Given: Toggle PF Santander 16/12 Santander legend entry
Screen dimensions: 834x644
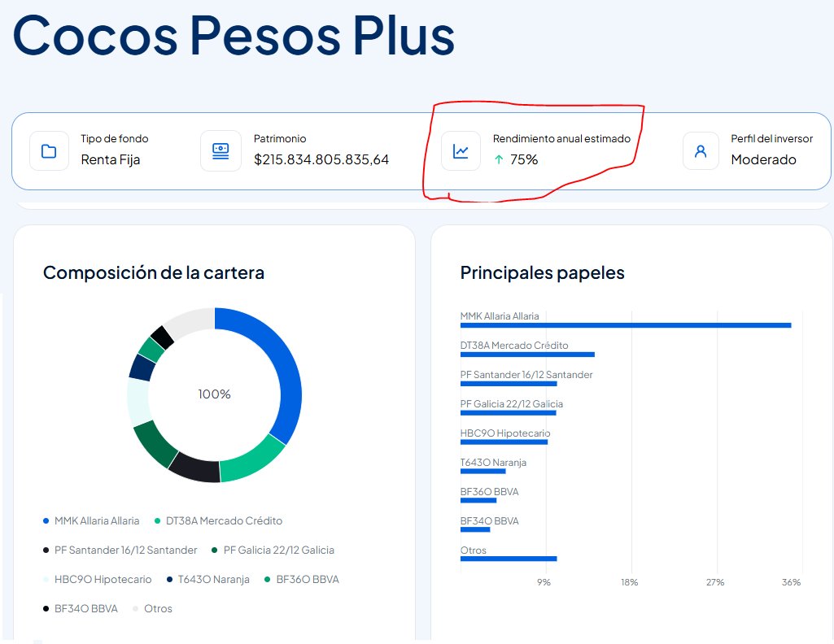Looking at the screenshot, I should pos(120,550).
